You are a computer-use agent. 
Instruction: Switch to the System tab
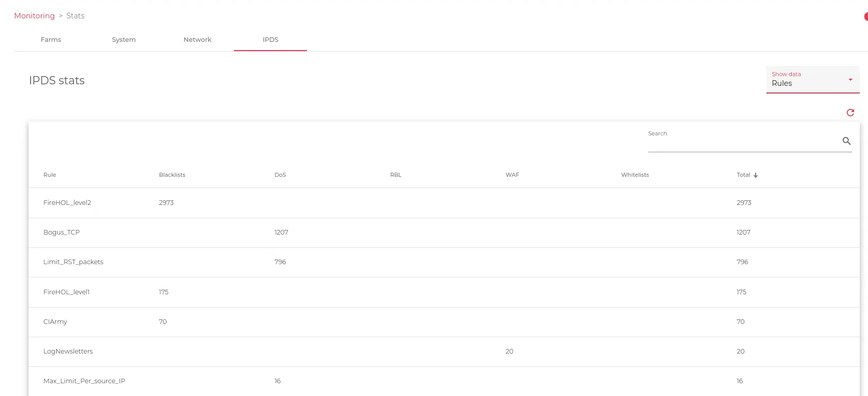124,40
